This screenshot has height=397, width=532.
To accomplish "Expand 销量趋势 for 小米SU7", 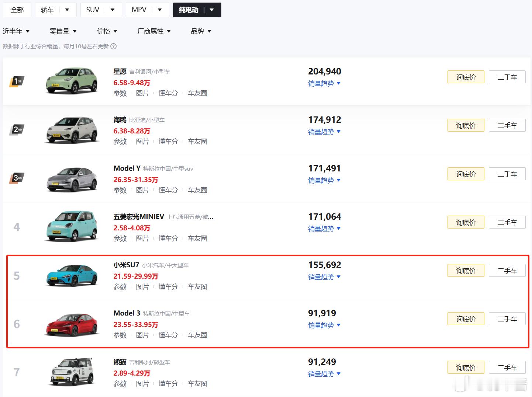I will 324,277.
